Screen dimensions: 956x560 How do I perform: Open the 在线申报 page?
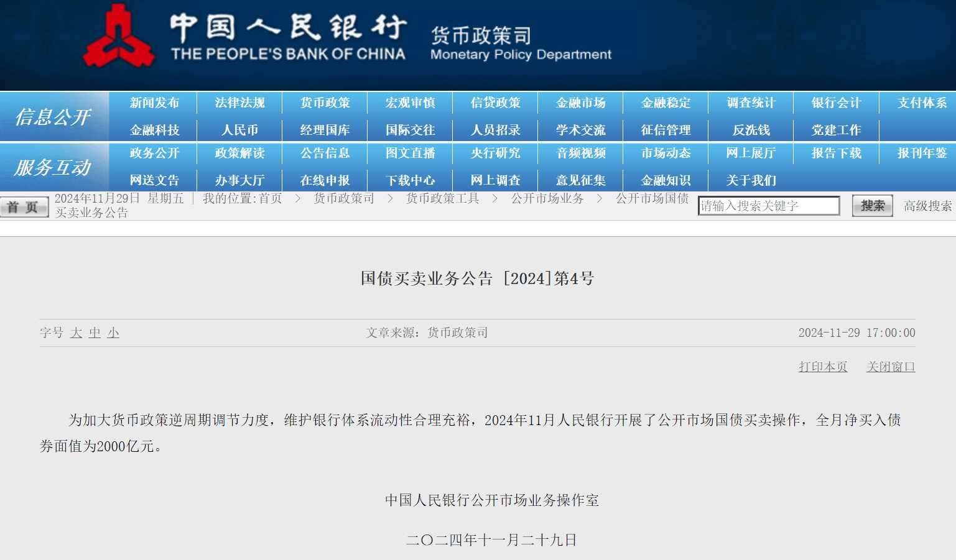(325, 181)
